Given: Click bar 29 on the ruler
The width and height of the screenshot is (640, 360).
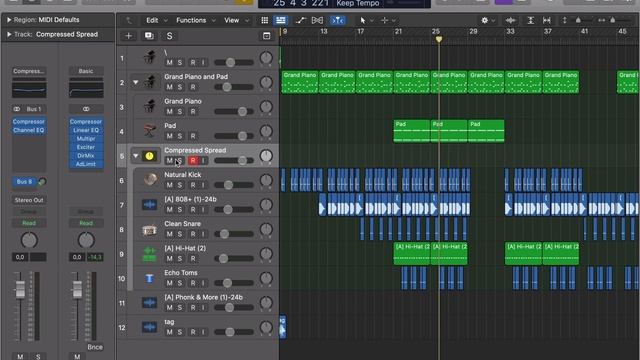Looking at the screenshot, I should [473, 31].
